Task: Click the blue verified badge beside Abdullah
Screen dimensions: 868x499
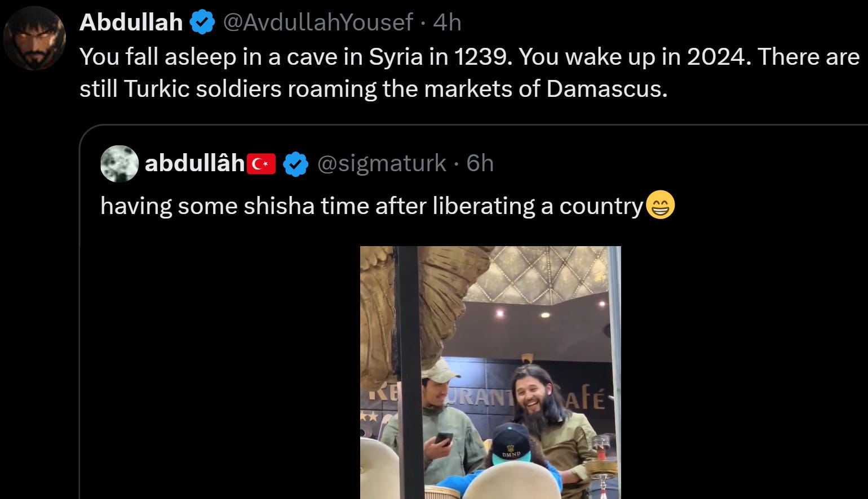Action: tap(202, 23)
